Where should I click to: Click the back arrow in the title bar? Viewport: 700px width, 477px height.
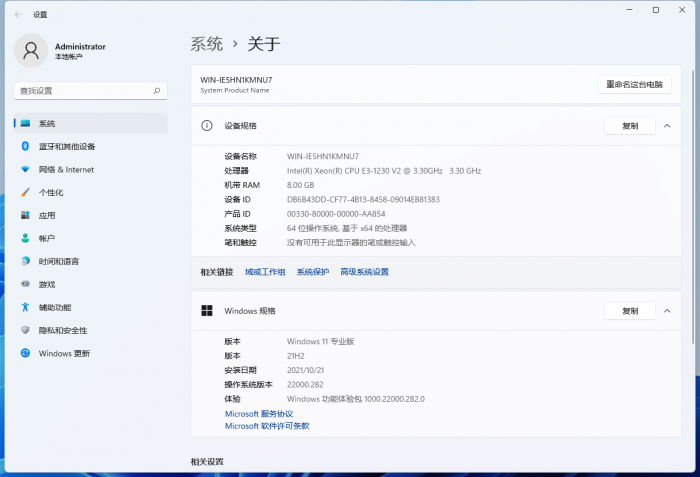tap(18, 14)
